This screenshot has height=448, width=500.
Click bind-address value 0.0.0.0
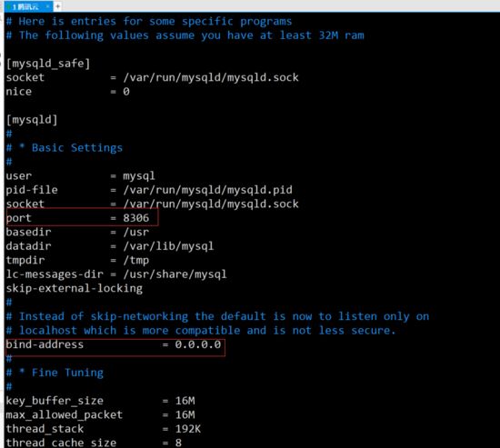point(197,344)
